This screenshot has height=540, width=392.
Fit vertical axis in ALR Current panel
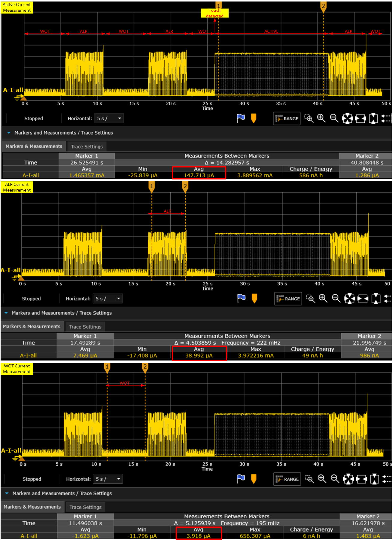coord(376,299)
